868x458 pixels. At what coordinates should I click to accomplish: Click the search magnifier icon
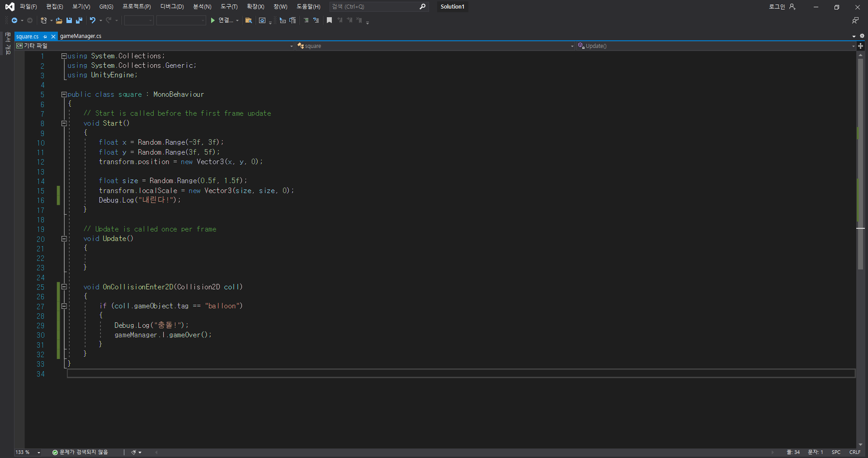(422, 6)
